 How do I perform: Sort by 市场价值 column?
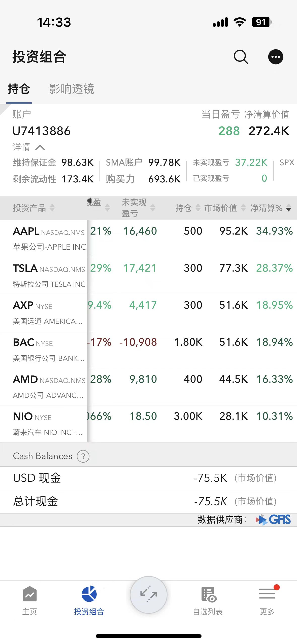click(x=225, y=208)
